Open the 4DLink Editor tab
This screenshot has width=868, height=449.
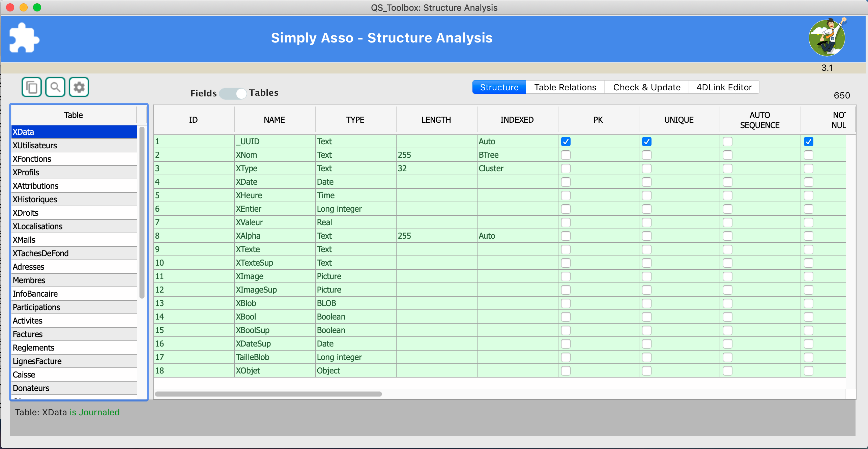pos(724,87)
